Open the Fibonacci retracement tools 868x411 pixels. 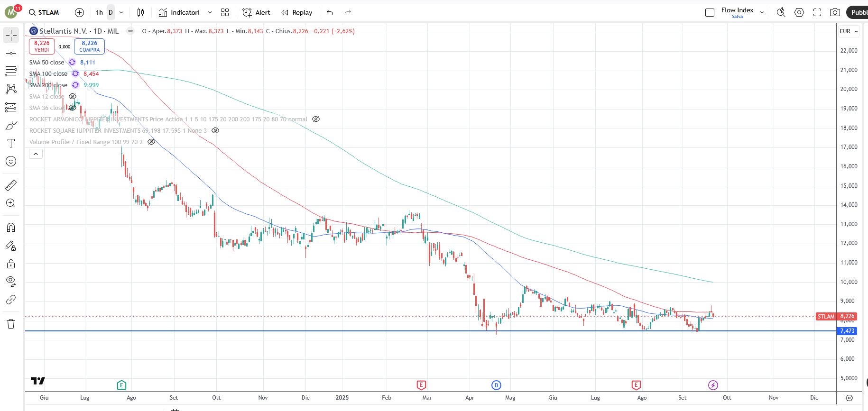11,71
